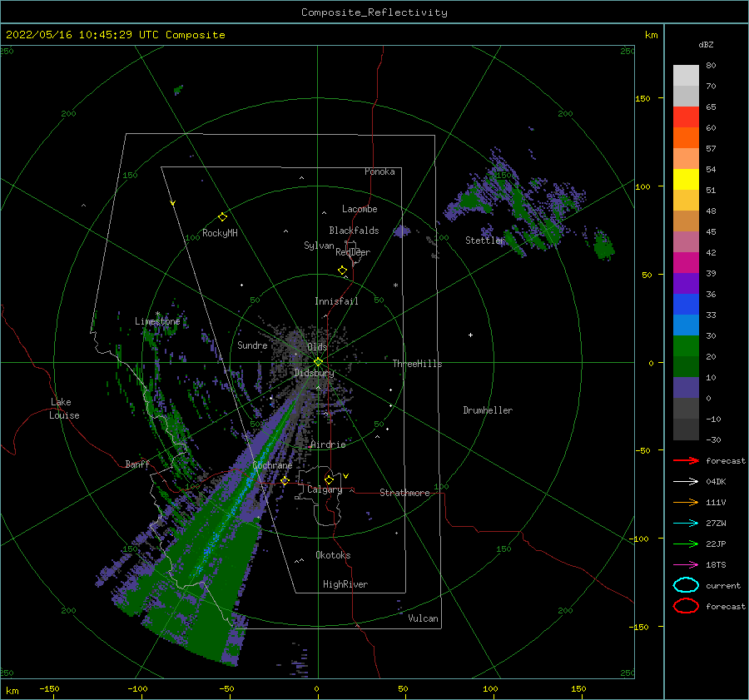Click the Airdrie label
The height and width of the screenshot is (700, 749).
click(328, 444)
